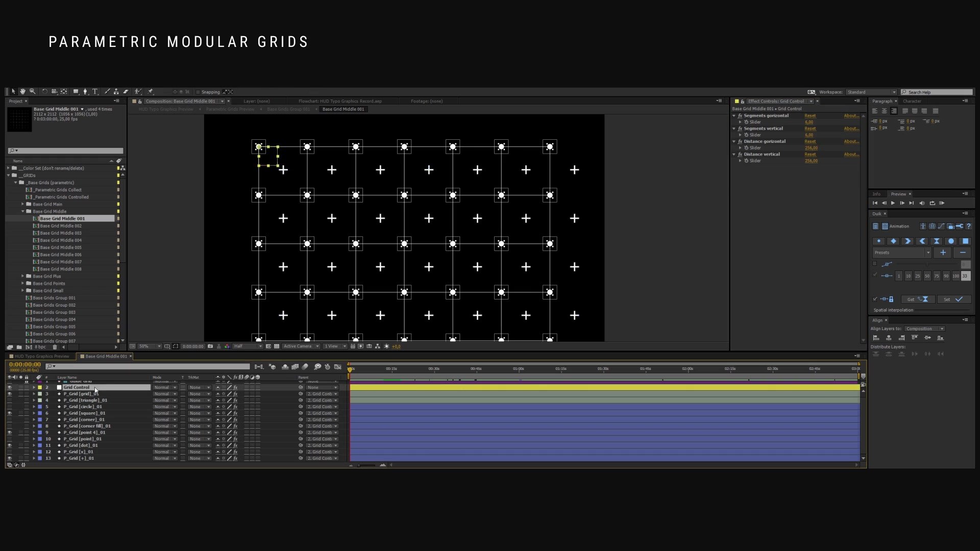The image size is (980, 551).
Task: Select the Rectangle shape tool
Action: (76, 92)
